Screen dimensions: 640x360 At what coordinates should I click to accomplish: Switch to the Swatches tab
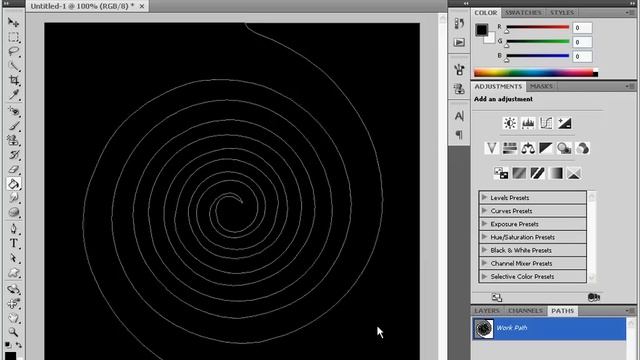[523, 13]
